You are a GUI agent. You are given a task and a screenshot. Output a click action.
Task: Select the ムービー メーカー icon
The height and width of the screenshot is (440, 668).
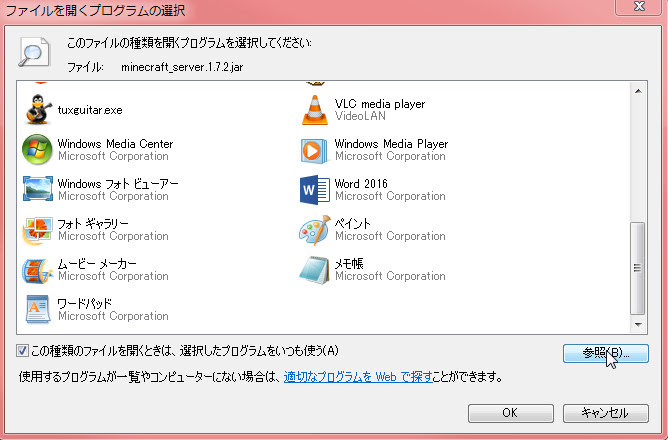tap(37, 271)
